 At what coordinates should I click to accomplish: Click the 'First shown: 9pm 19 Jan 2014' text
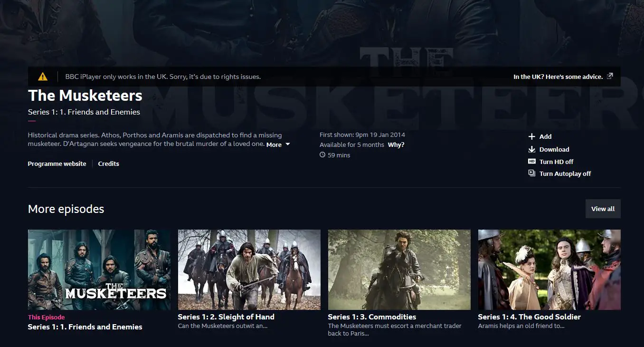pyautogui.click(x=362, y=135)
